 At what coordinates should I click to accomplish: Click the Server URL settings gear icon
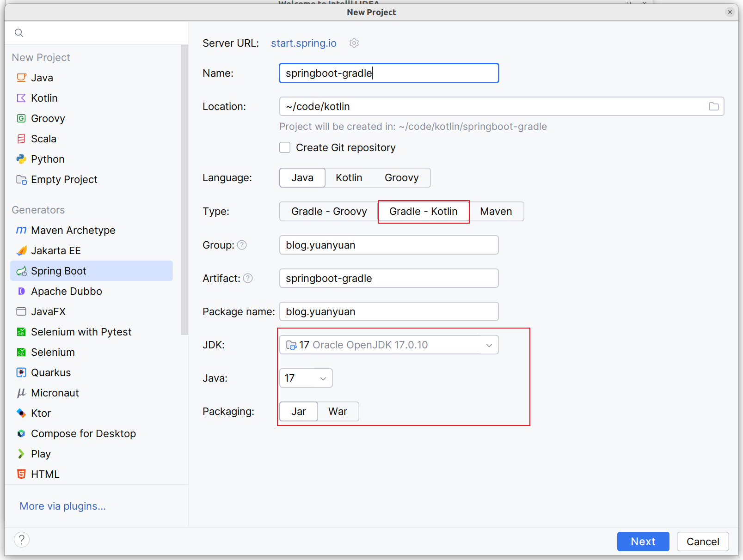(x=354, y=43)
